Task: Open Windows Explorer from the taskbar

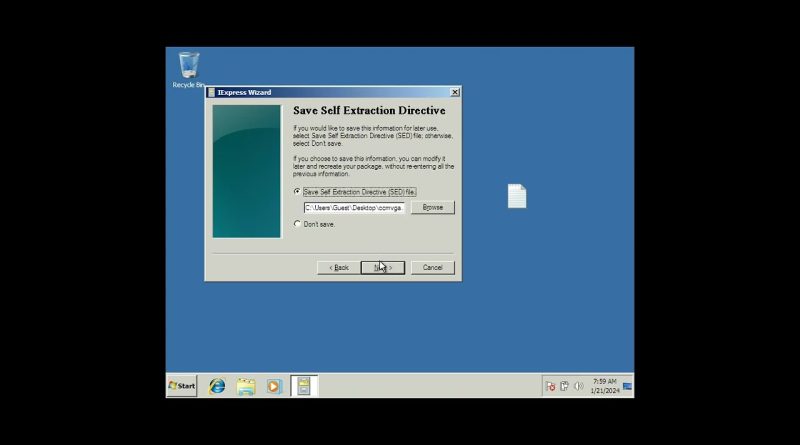Action: [246, 386]
